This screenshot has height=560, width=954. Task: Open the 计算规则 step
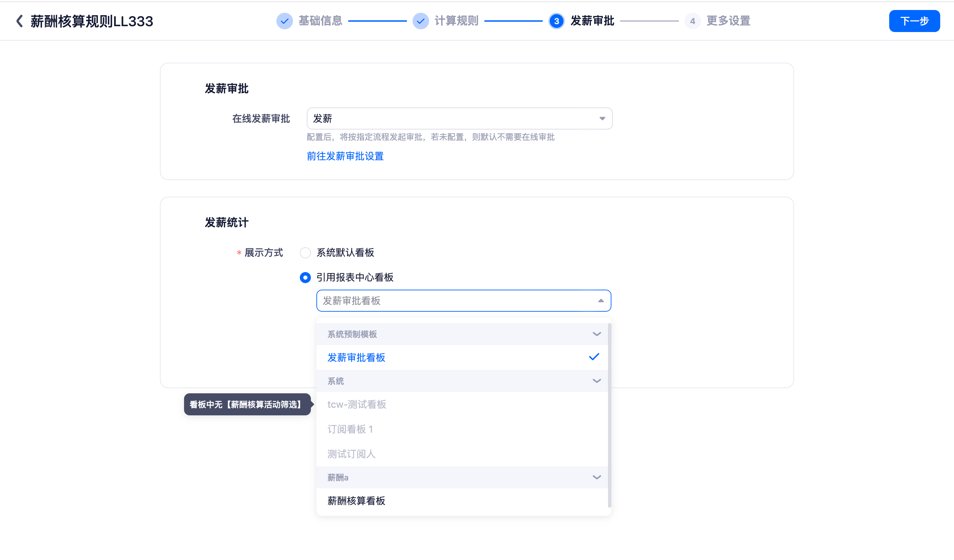[456, 21]
